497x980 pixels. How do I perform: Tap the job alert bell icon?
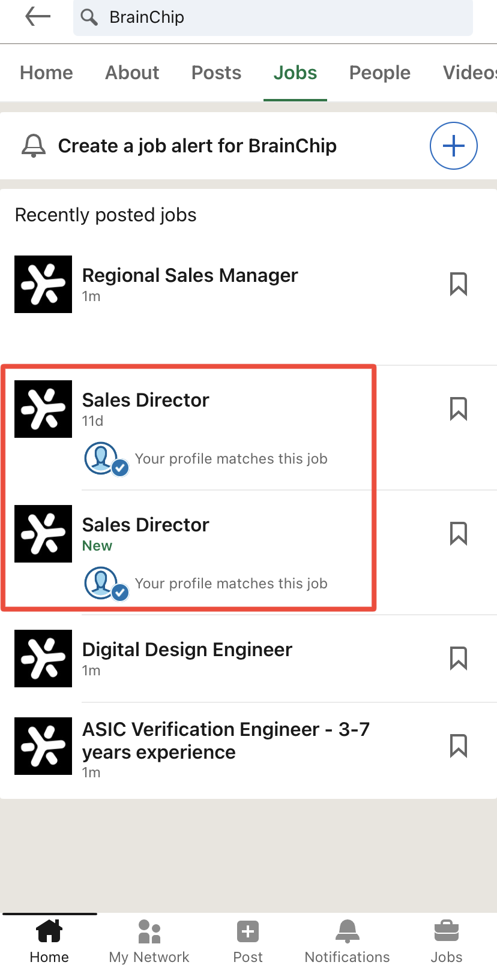tap(34, 146)
